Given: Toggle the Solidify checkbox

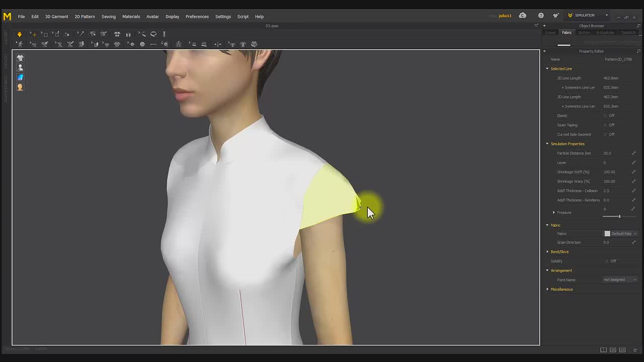Looking at the screenshot, I should [x=606, y=261].
